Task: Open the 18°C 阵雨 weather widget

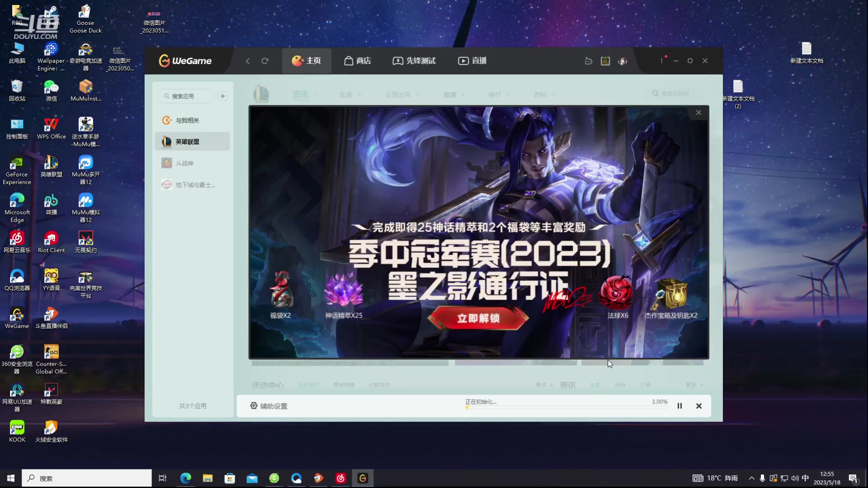Action: click(x=715, y=478)
